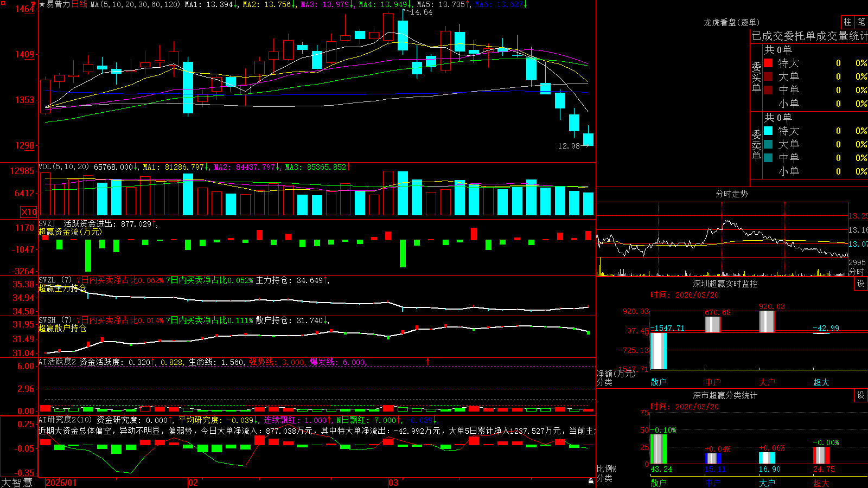Viewport: 868px width, 488px height.
Task: Select the SVZL (7) indicator label
Action: tap(55, 280)
